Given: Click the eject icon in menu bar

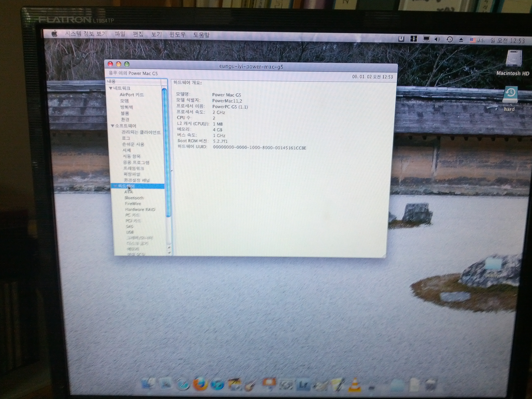Looking at the screenshot, I should point(461,40).
